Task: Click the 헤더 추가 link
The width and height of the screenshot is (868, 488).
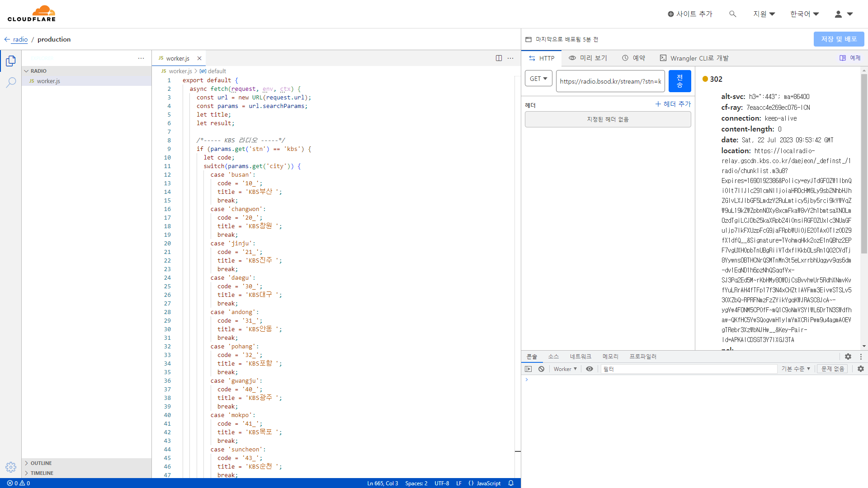Action: pos(673,104)
